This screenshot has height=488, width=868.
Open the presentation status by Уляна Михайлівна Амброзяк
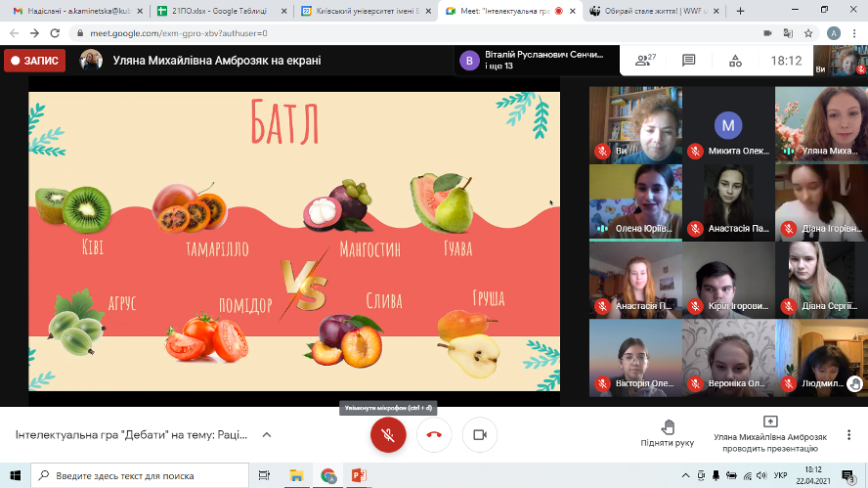click(x=770, y=435)
